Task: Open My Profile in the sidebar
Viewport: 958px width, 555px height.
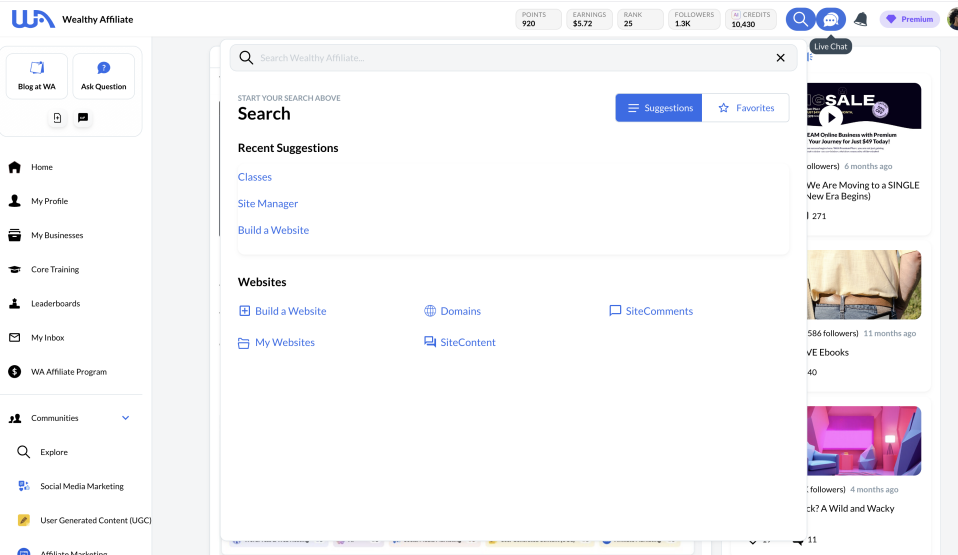Action: click(x=49, y=201)
